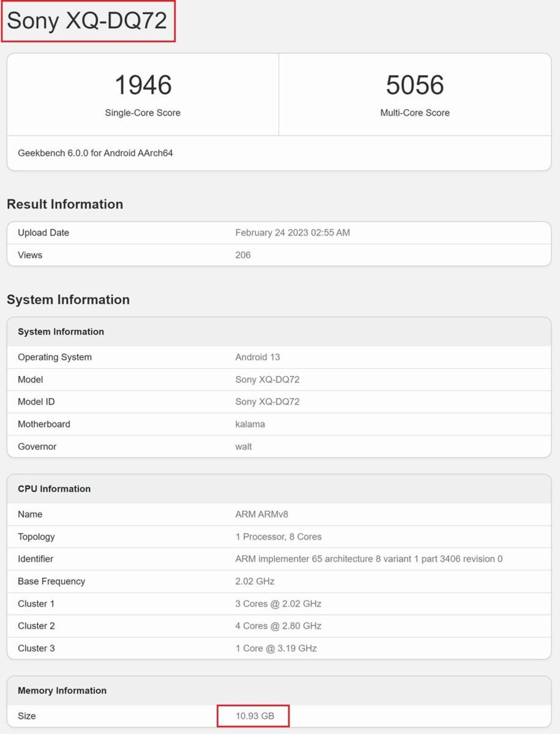Click the Model ID value Sony XQ-DQ72
Image resolution: width=560 pixels, height=734 pixels.
point(267,401)
